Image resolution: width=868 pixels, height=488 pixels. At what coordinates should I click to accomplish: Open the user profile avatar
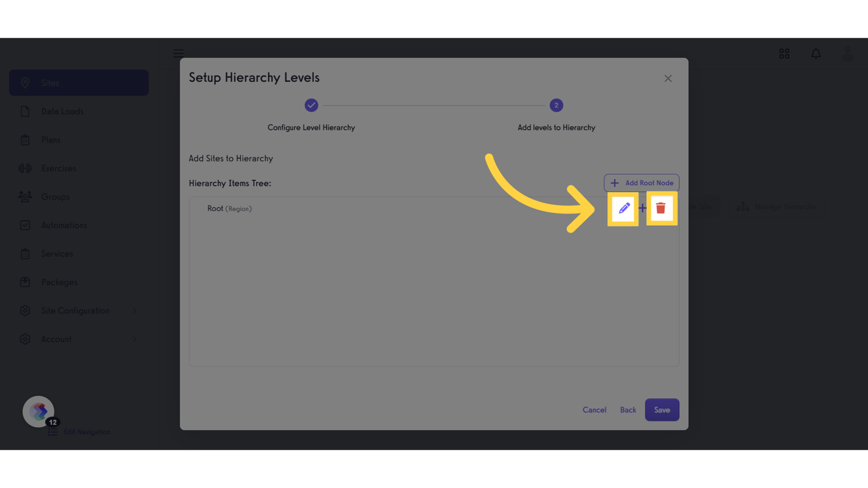point(848,54)
